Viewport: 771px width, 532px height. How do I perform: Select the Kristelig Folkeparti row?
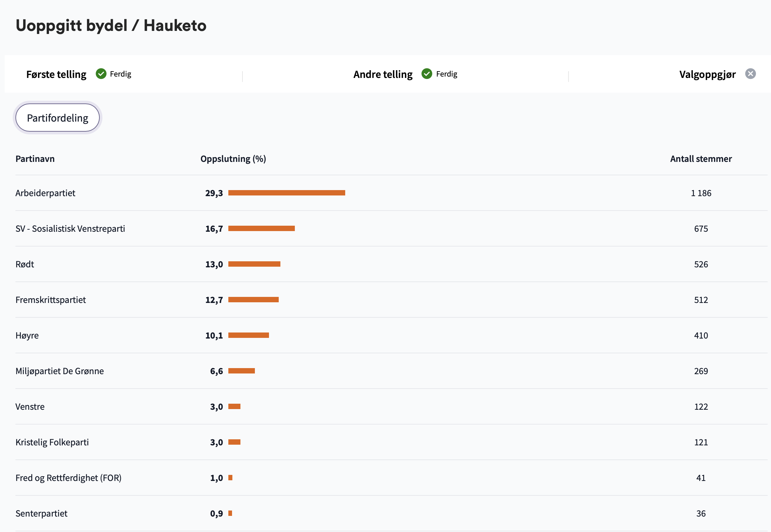[x=391, y=442]
